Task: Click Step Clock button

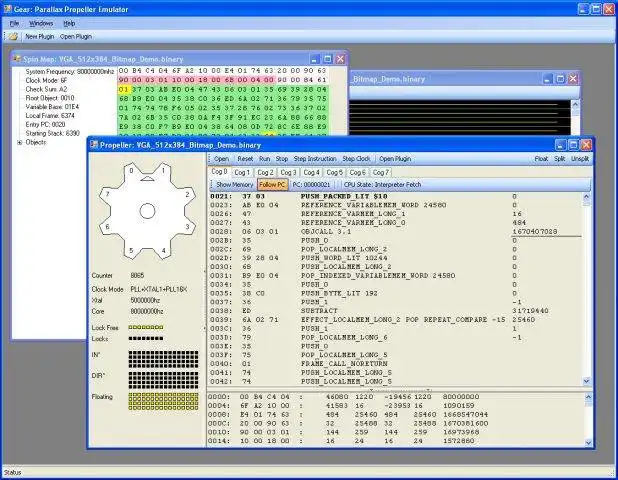Action: click(x=356, y=158)
